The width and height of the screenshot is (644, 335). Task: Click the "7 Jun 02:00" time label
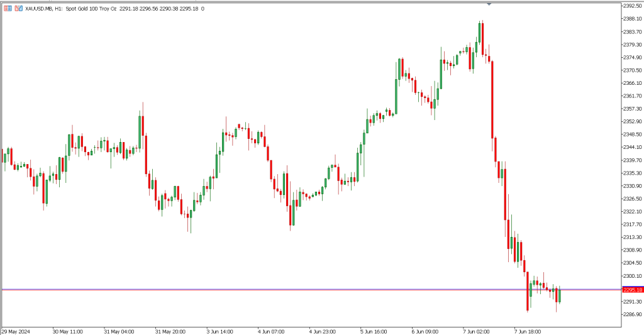[477, 331]
